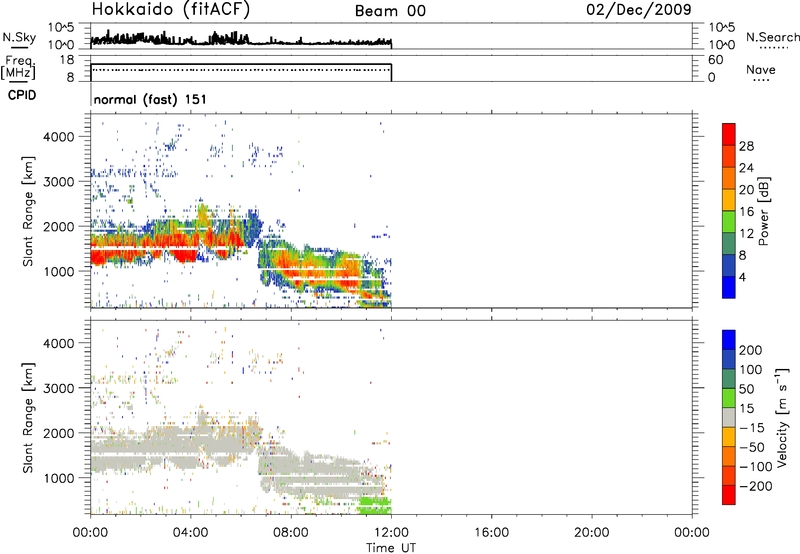Viewport: 800px width, 554px height.
Task: Click the 'Velocity [m s-1]' colorbar title
Action: [x=781, y=417]
